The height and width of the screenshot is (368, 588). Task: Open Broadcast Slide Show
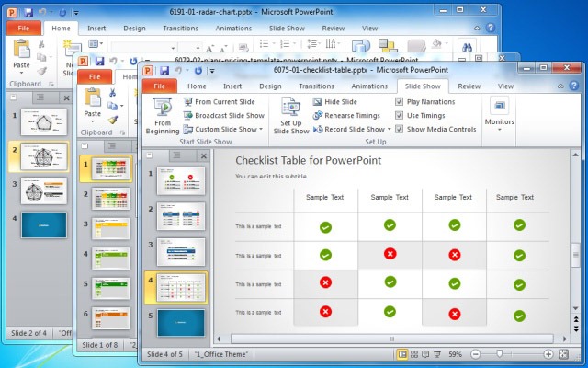point(224,116)
